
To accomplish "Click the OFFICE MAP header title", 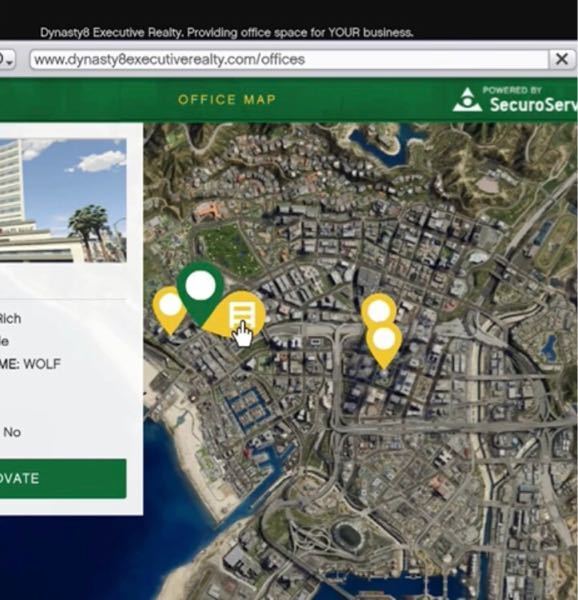I will pyautogui.click(x=227, y=100).
